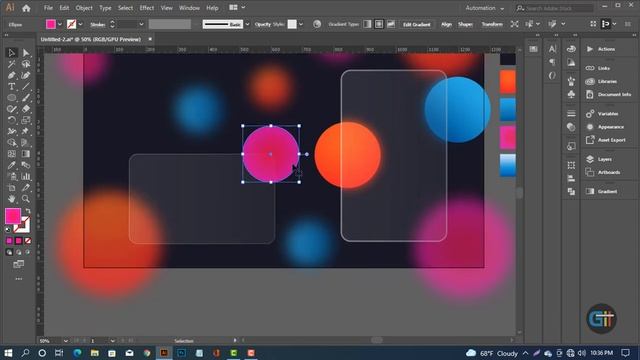640x360 pixels.
Task: Open Illustrator from the Windows taskbar
Action: pyautogui.click(x=164, y=353)
